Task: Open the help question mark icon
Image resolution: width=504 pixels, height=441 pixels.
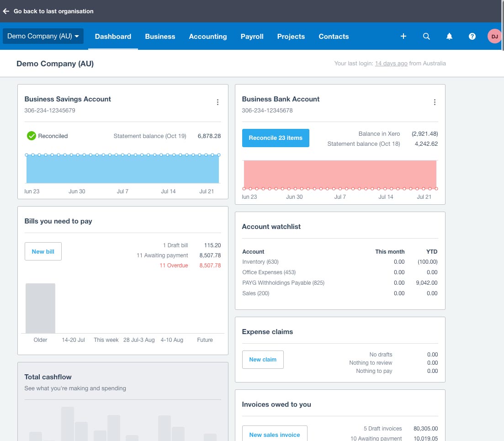Action: point(472,36)
